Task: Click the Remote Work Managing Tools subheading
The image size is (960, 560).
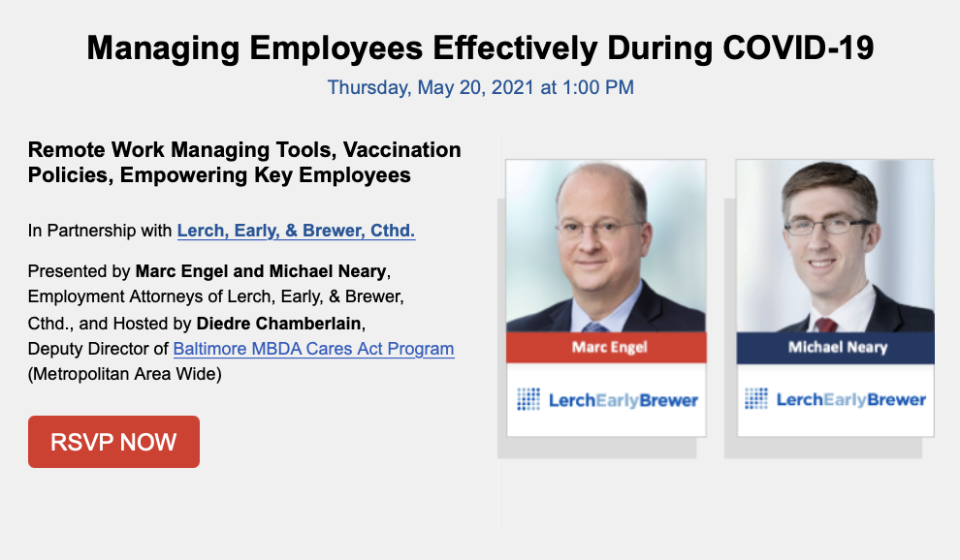Action: [244, 162]
